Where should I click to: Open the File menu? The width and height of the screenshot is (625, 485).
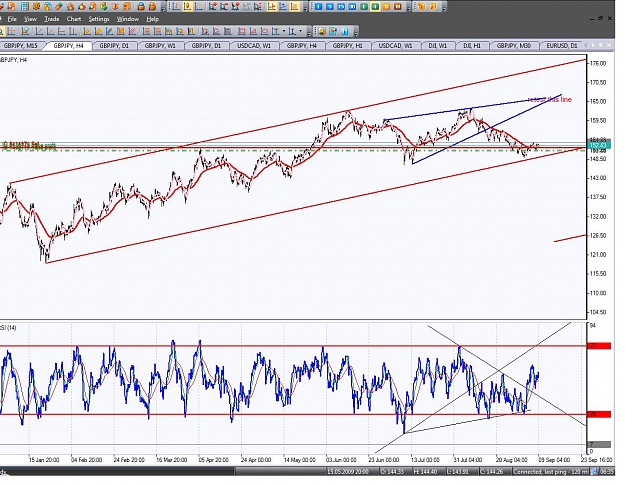(12, 19)
